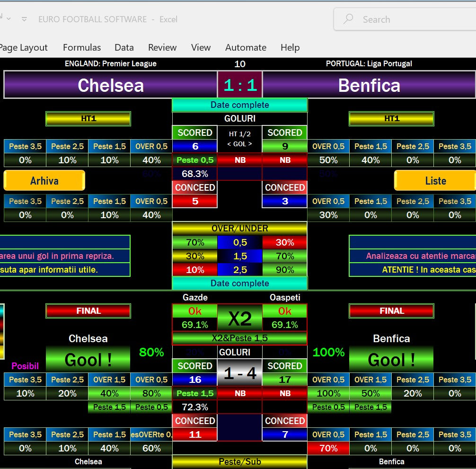476x469 pixels.
Task: Open the Arhiva archive panel
Action: pos(44,180)
